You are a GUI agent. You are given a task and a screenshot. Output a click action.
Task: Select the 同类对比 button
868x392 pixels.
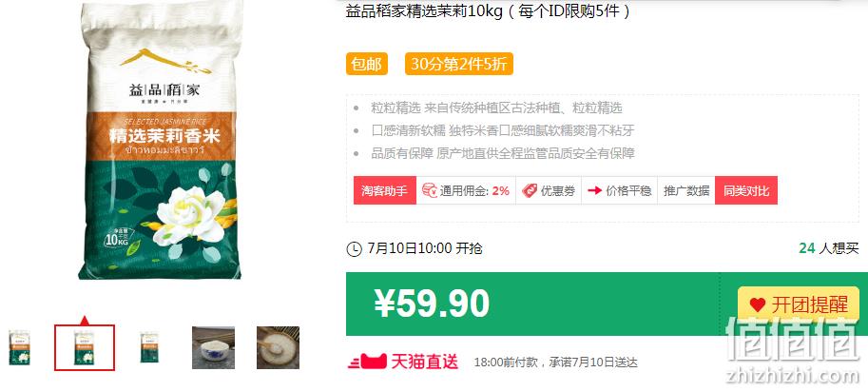pyautogui.click(x=746, y=190)
